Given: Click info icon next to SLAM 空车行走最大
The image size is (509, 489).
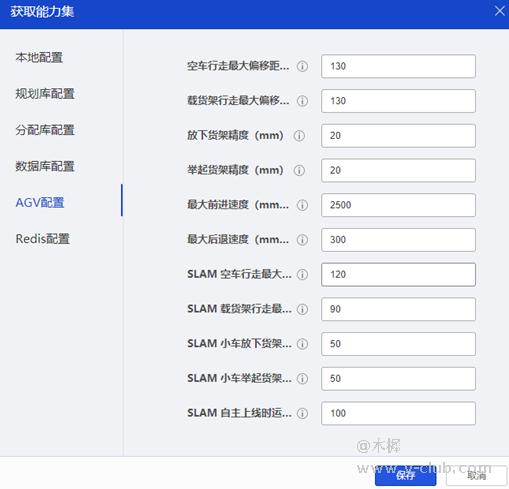Looking at the screenshot, I should pyautogui.click(x=302, y=275).
